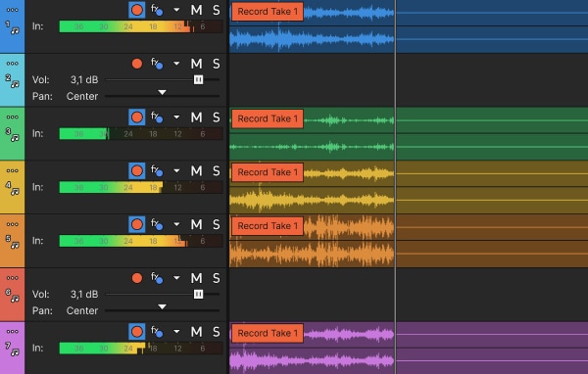
Task: Disarm record on track 1
Action: click(x=137, y=10)
